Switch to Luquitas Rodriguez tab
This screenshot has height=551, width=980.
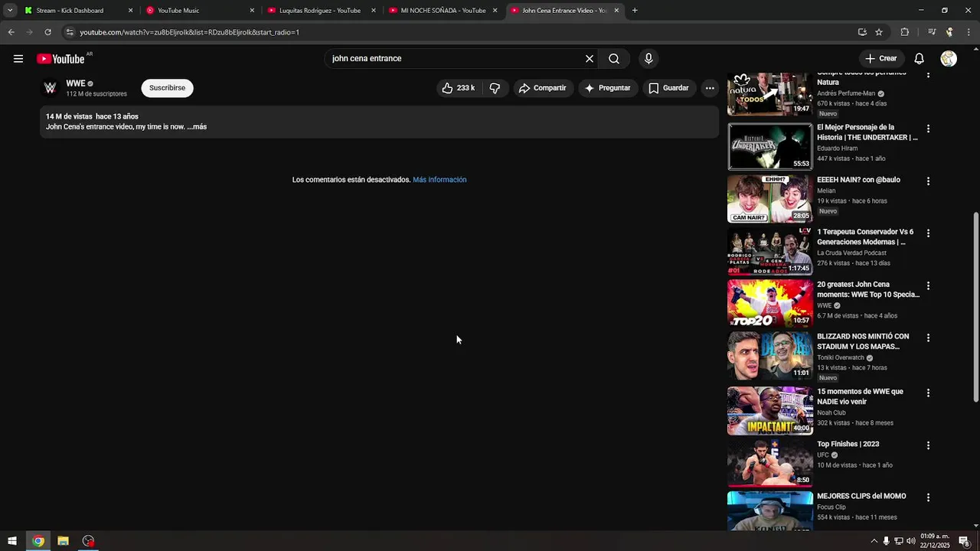pyautogui.click(x=320, y=11)
